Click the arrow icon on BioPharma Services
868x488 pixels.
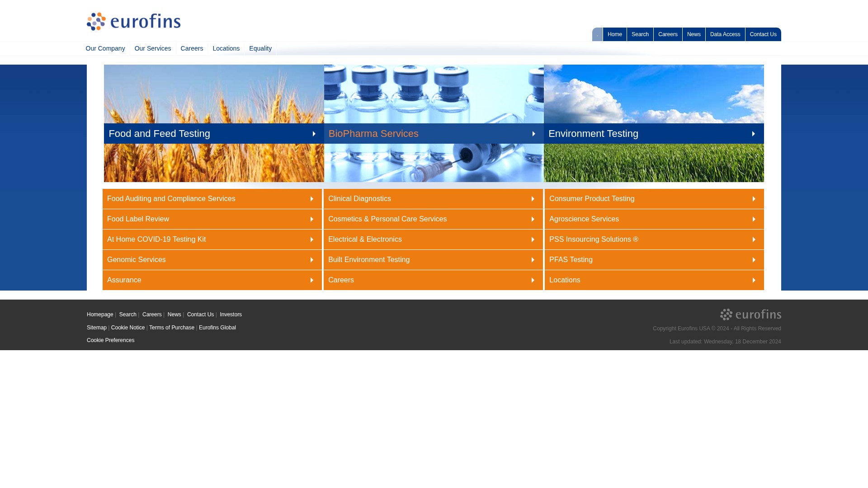click(x=533, y=134)
